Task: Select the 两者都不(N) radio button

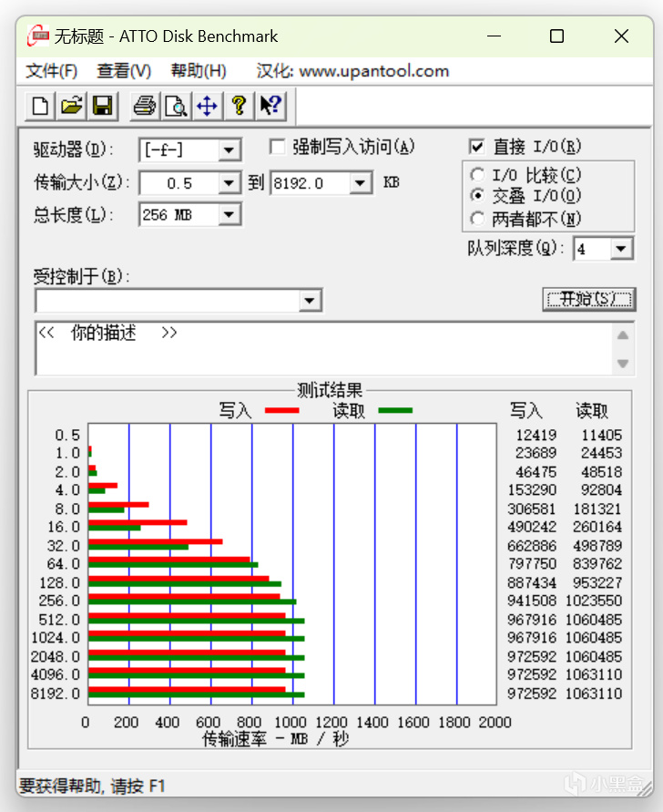Action: (477, 219)
